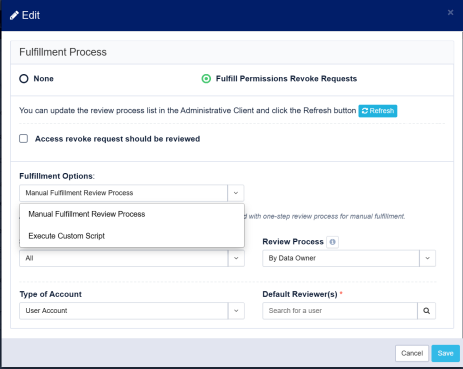Image resolution: width=463 pixels, height=369 pixels.
Task: Click the Search for a user field
Action: coord(340,311)
